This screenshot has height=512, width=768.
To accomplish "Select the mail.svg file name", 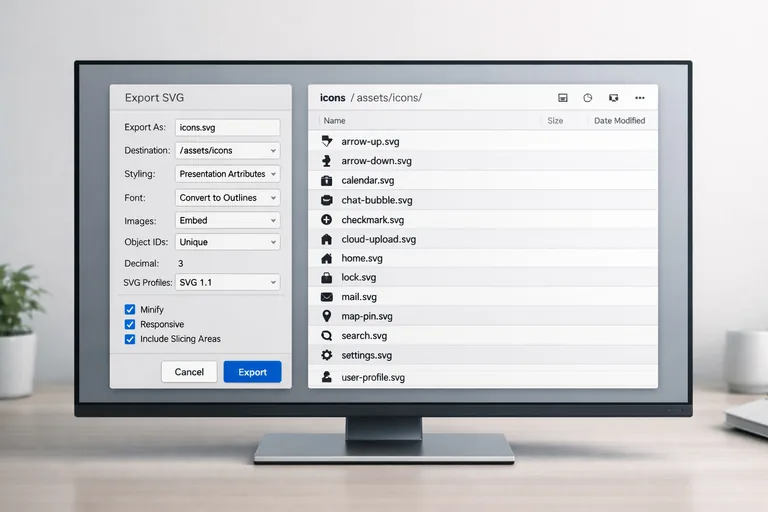I will pos(359,297).
